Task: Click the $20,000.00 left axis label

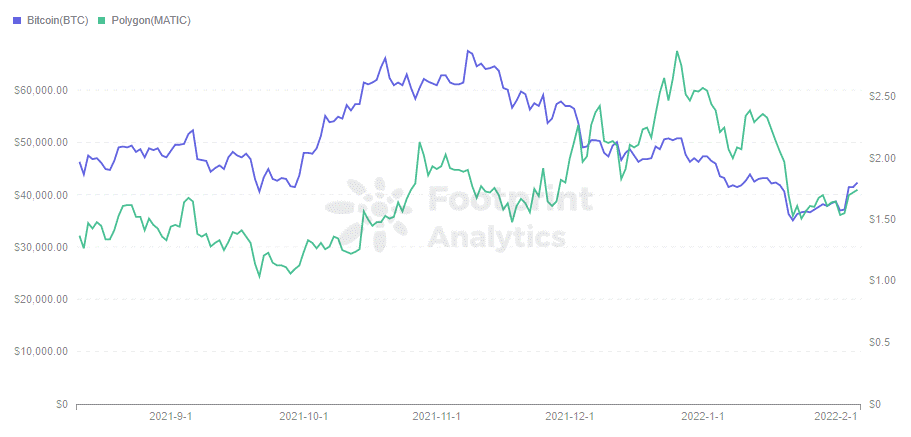Action: (41, 299)
